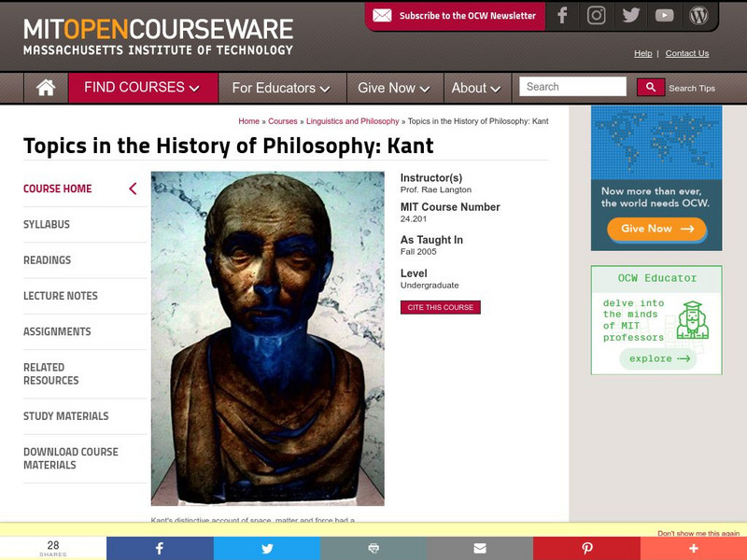This screenshot has width=747, height=560.
Task: Pin the page using the Pinterest icon
Action: pos(586,548)
